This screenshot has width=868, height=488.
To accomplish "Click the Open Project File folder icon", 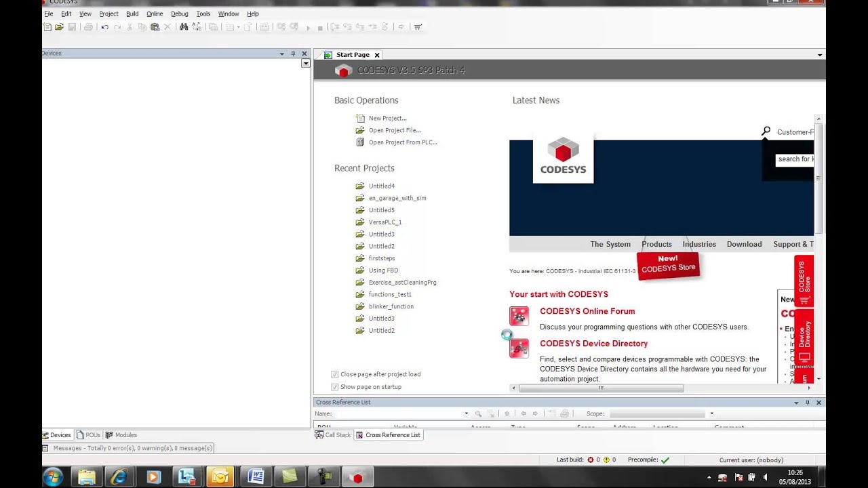I will pos(360,130).
